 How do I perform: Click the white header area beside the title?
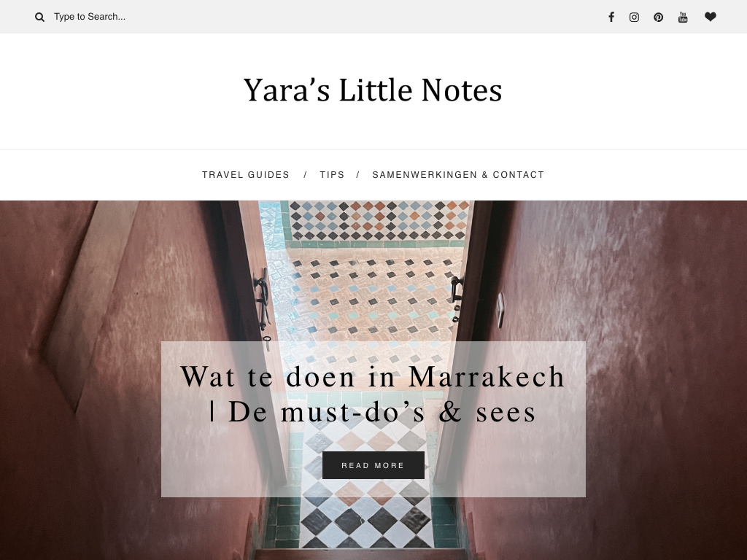point(119,90)
